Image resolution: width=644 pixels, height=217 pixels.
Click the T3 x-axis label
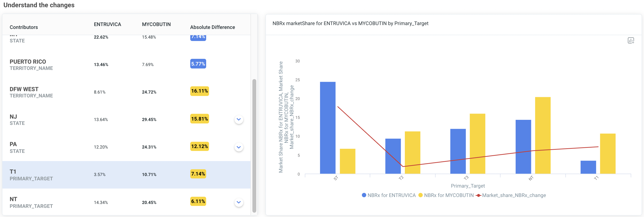(x=466, y=178)
